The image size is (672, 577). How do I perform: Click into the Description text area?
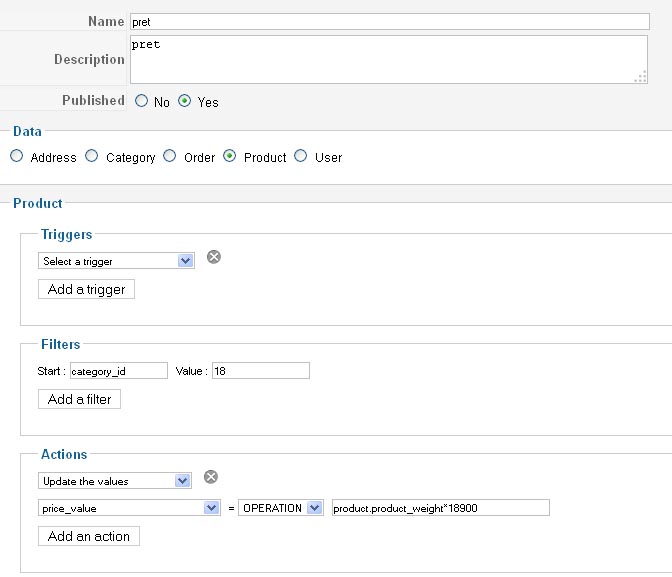[388, 59]
